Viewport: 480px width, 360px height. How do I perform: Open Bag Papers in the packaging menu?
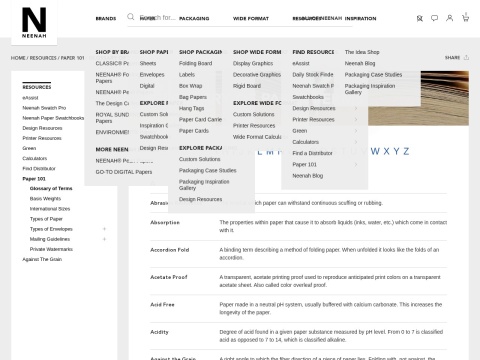[x=193, y=97]
